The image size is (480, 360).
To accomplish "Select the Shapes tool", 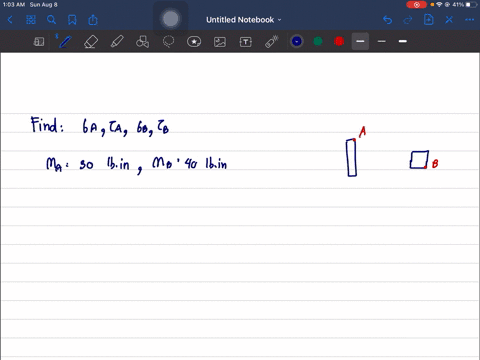I will 142,42.
